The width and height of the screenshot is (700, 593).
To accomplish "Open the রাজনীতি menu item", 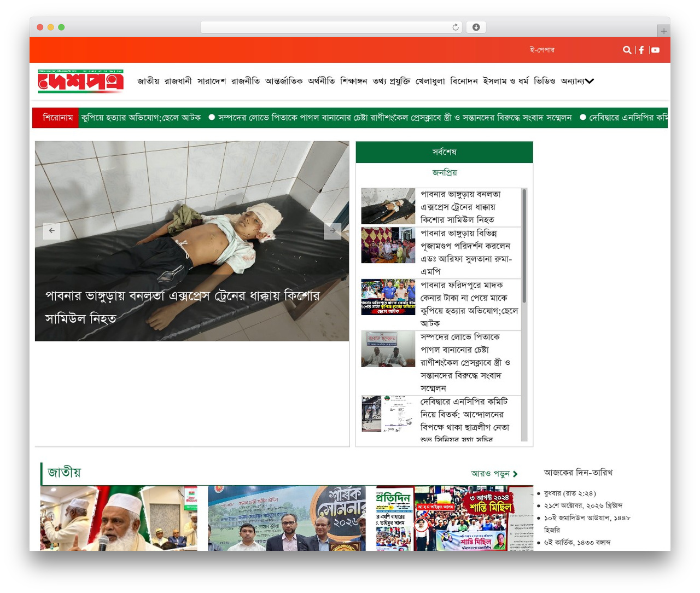I will pyautogui.click(x=246, y=81).
